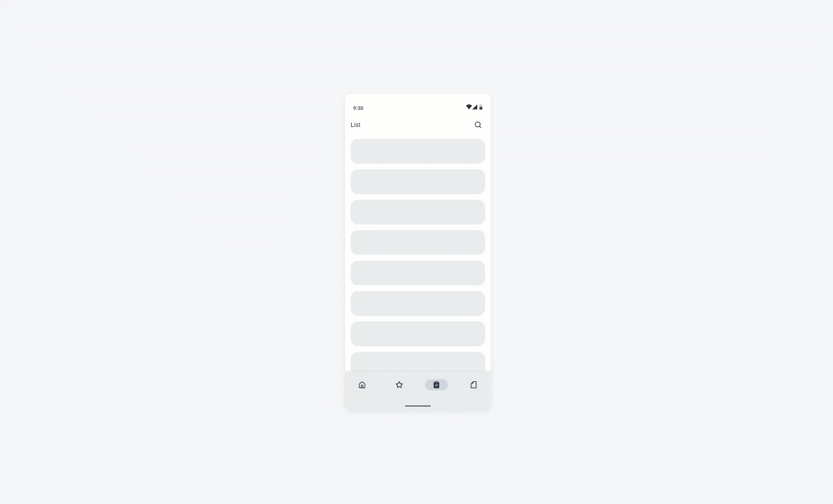Select the home icon in the navigation bar
833x504 pixels.
click(362, 385)
